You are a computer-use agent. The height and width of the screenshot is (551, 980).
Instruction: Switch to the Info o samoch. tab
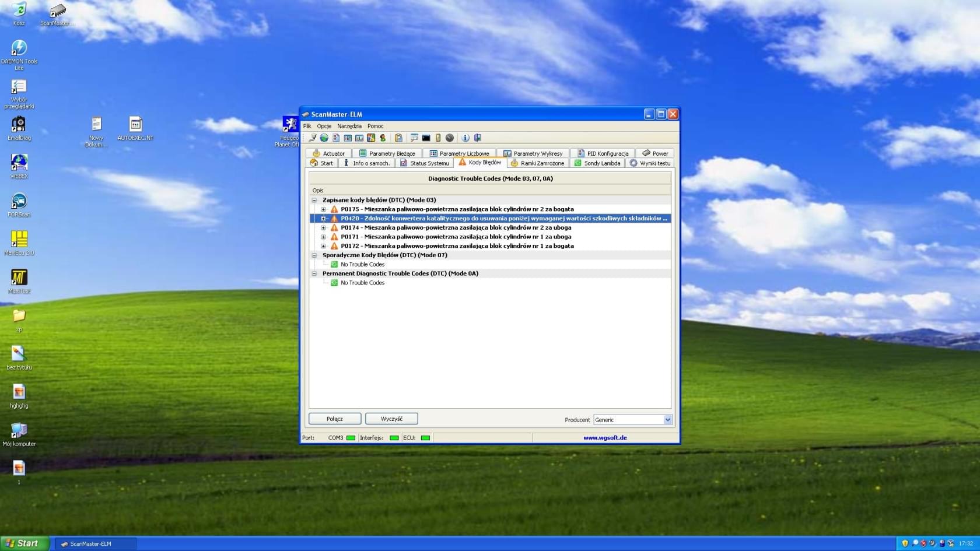366,163
